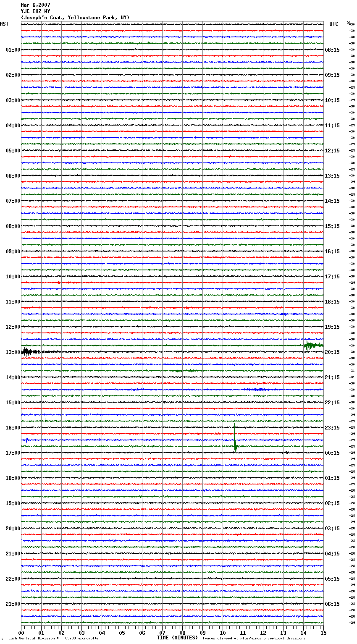Click the green burst at the end of the 12:45 trace

pyautogui.click(x=311, y=345)
